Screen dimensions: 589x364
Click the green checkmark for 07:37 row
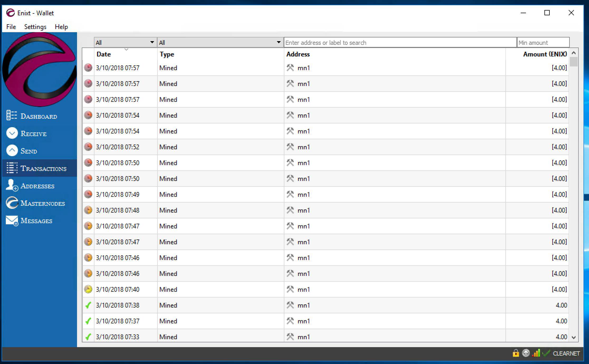tap(88, 321)
